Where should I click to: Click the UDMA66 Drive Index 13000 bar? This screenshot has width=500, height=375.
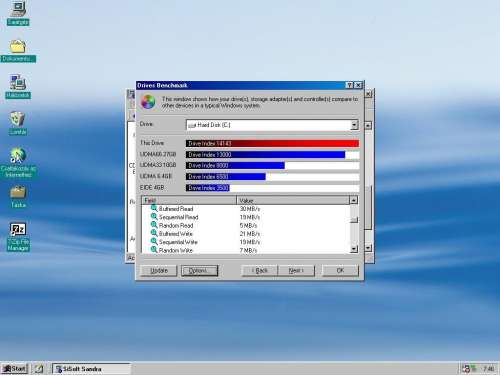266,155
